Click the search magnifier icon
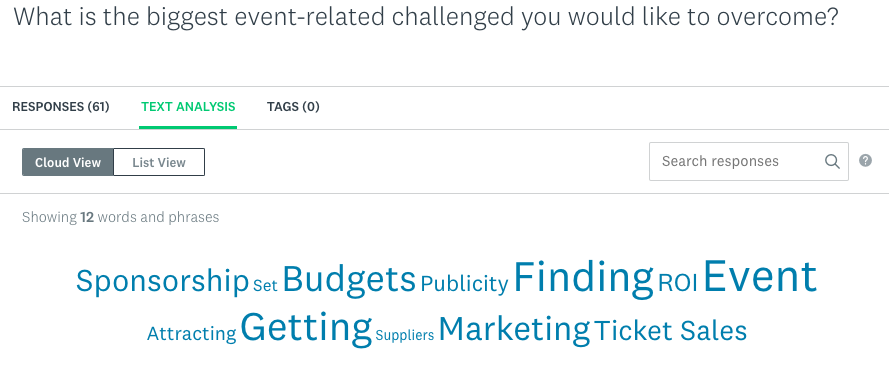The height and width of the screenshot is (366, 889). click(x=832, y=161)
